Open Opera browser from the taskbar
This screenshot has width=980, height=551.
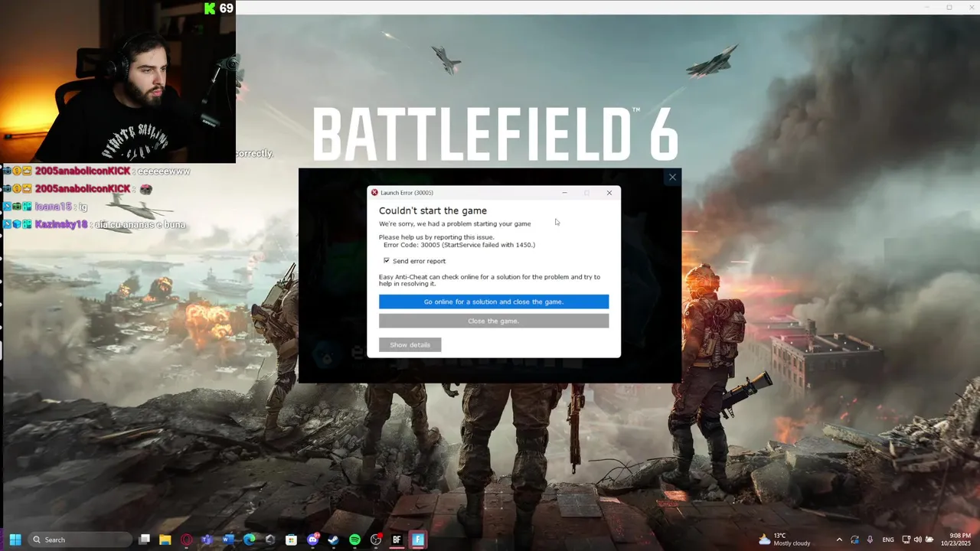tap(186, 540)
